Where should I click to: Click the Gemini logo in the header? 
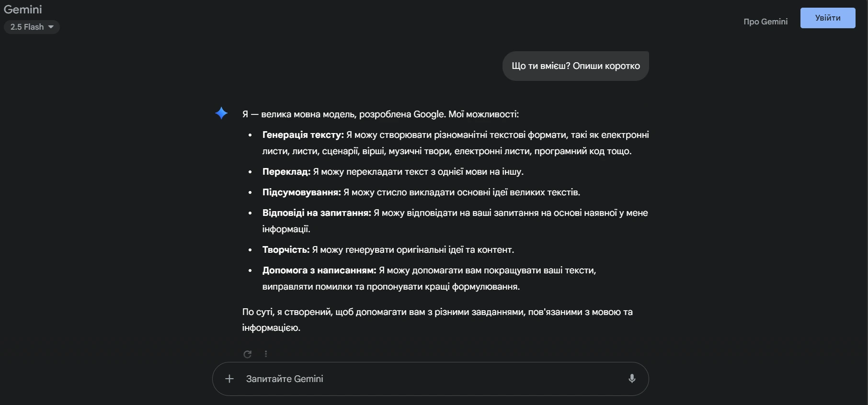23,10
